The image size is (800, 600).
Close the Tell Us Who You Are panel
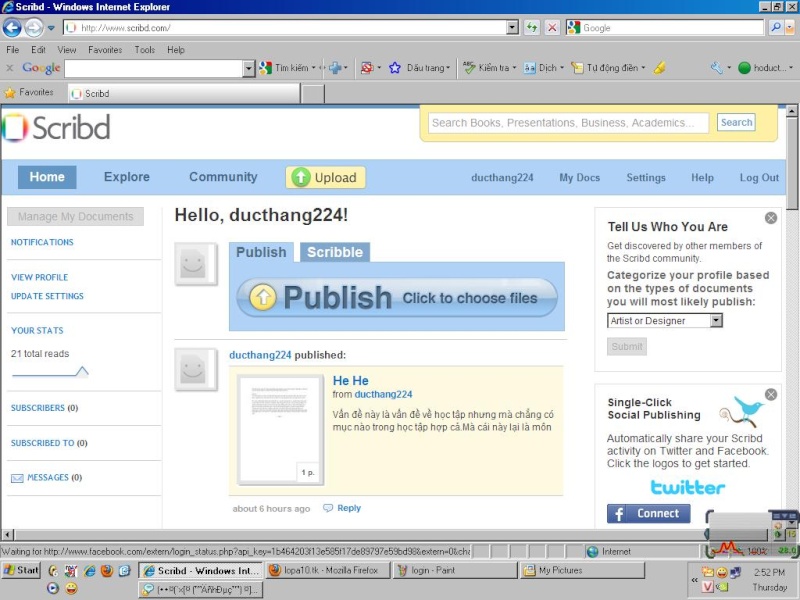770,218
